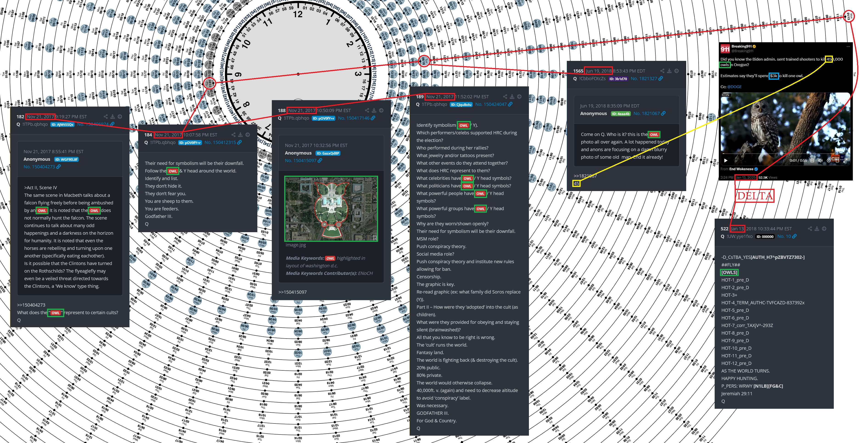Open the @DOGE mention link
Screen dimensions: 868x443
[734, 87]
